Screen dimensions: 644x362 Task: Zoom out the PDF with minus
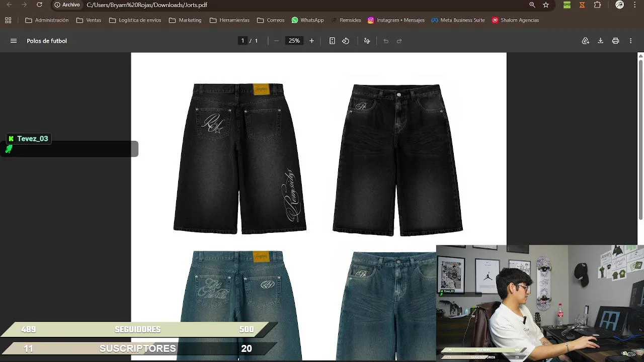276,41
